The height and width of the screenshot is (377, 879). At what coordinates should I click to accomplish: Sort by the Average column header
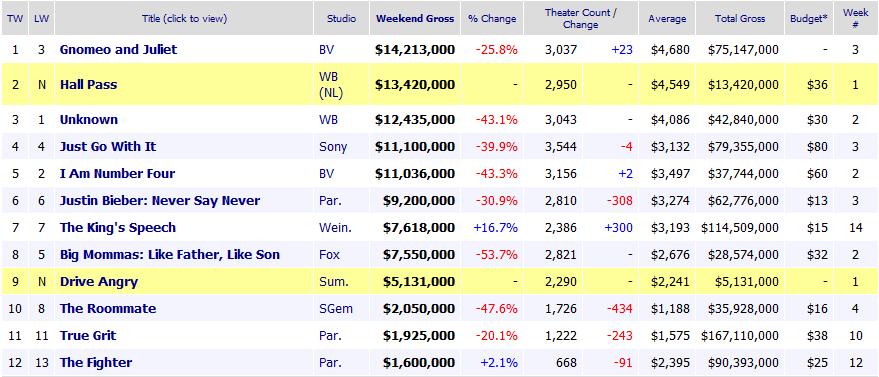[x=667, y=18]
